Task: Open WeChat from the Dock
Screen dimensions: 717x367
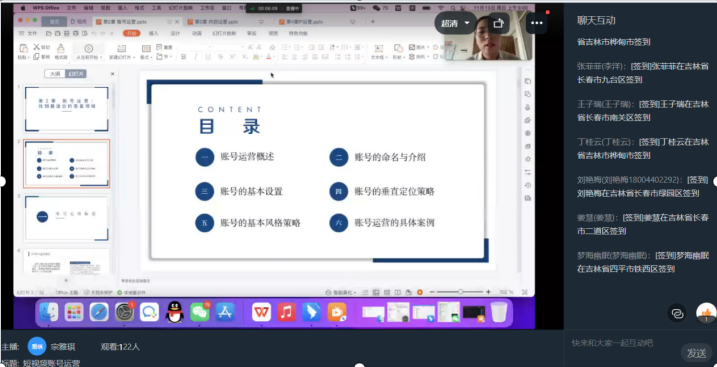Action: coord(200,313)
